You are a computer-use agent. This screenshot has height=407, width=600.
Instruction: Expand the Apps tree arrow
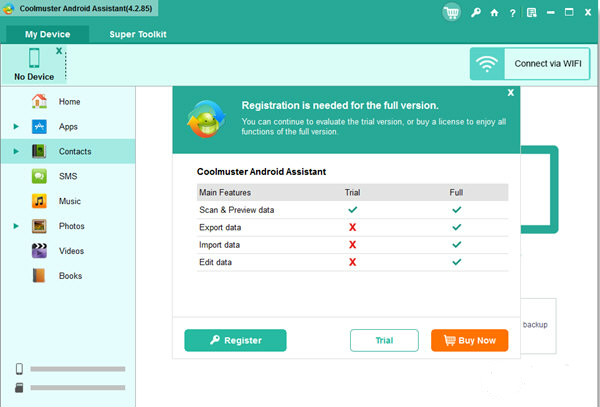point(16,127)
